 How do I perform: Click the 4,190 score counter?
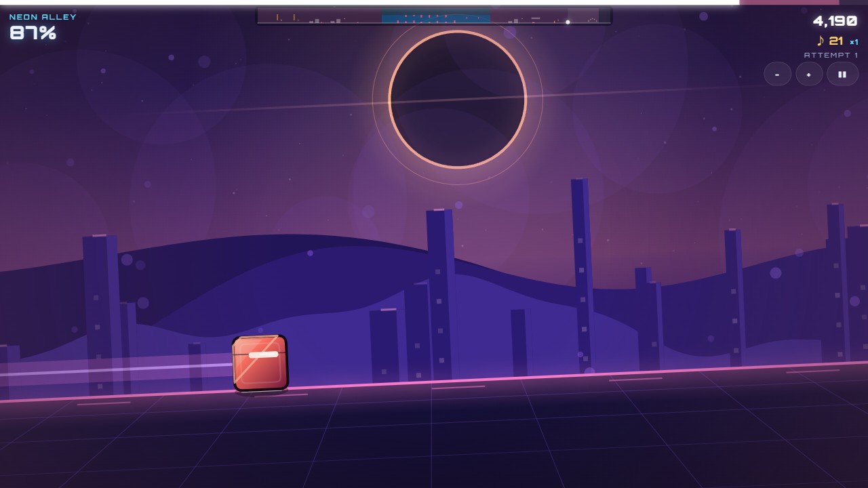[x=835, y=21]
